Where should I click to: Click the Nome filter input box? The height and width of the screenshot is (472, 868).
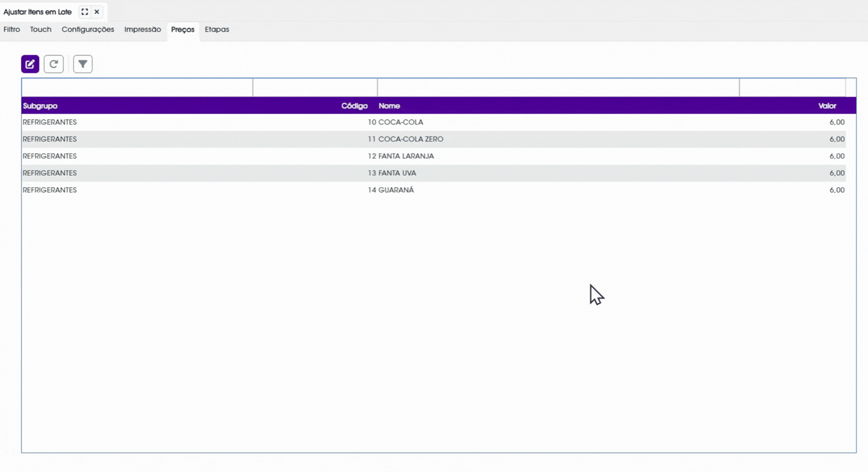click(558, 88)
